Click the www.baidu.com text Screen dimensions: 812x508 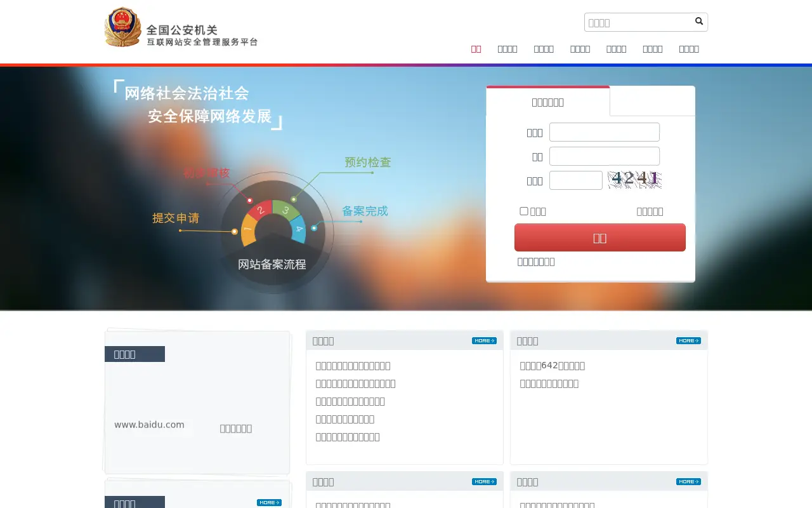[149, 425]
